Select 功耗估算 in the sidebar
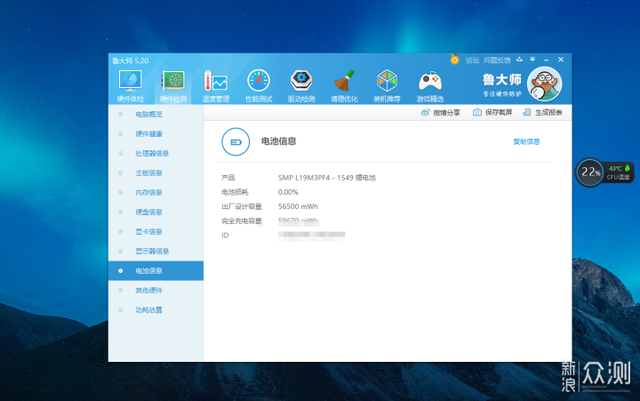This screenshot has height=401, width=640. (156, 310)
